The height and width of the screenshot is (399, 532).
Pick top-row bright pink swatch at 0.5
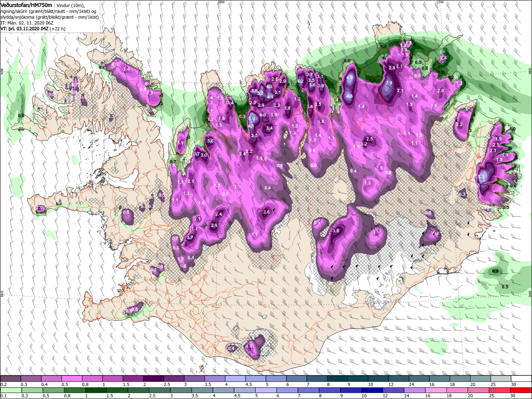pyautogui.click(x=71, y=379)
